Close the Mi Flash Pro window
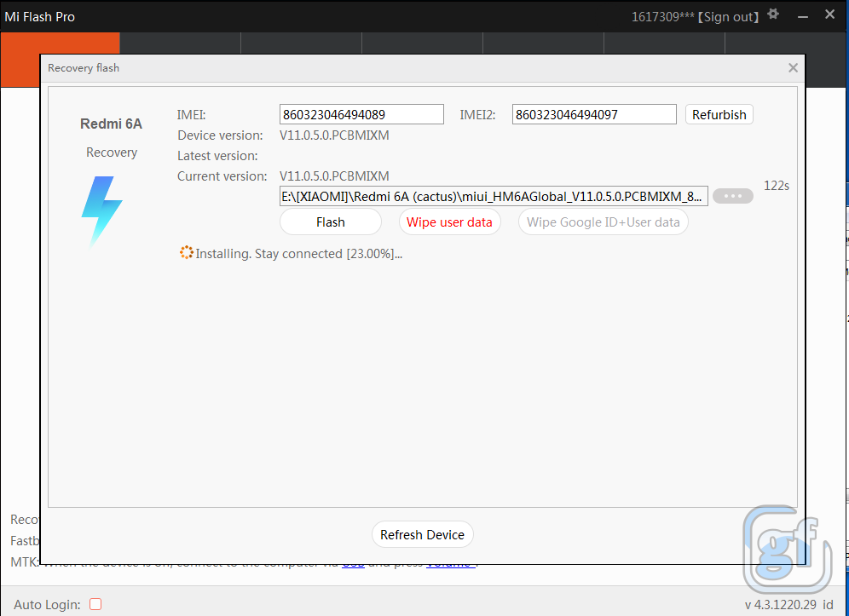This screenshot has height=616, width=849. click(x=829, y=14)
